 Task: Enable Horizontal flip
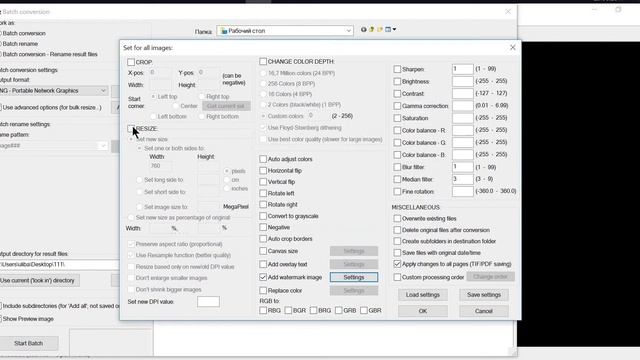(263, 170)
